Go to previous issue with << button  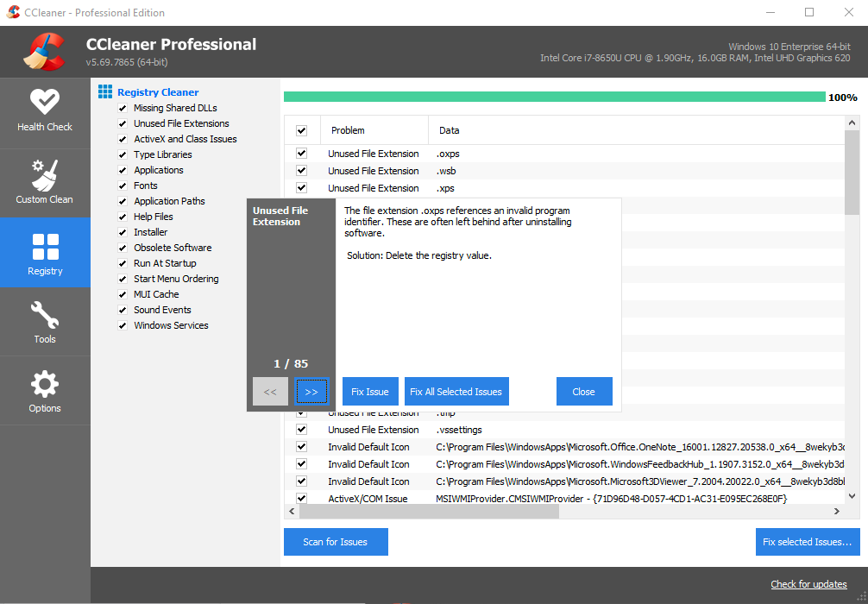click(x=270, y=392)
